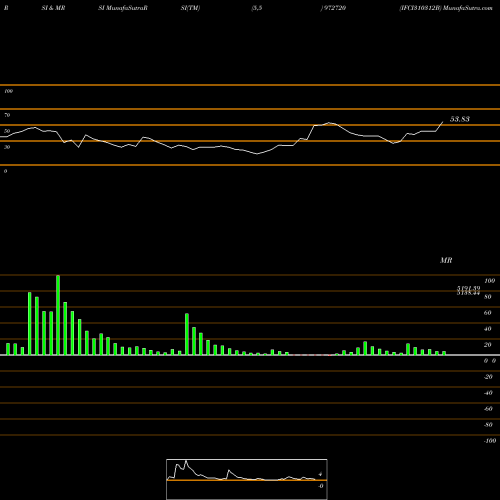This screenshot has height=500, width=500.
Task: Click the RSI axis label 30
Action: point(7,147)
